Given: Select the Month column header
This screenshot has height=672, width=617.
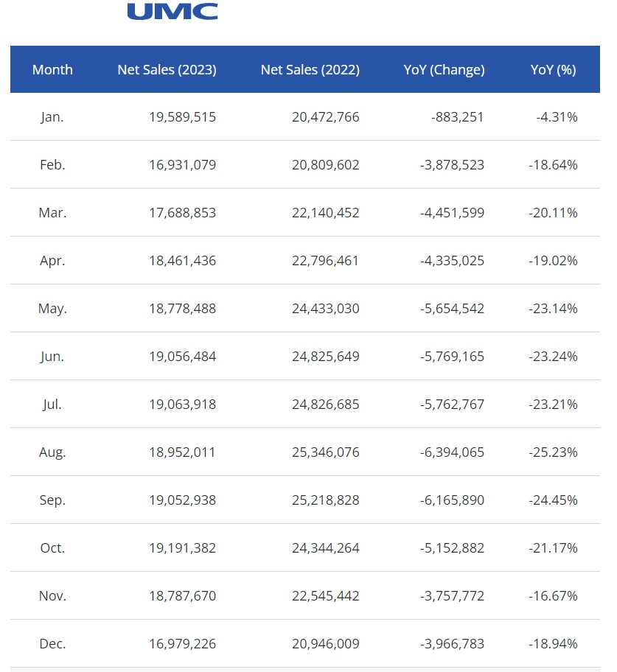Looking at the screenshot, I should pos(52,70).
